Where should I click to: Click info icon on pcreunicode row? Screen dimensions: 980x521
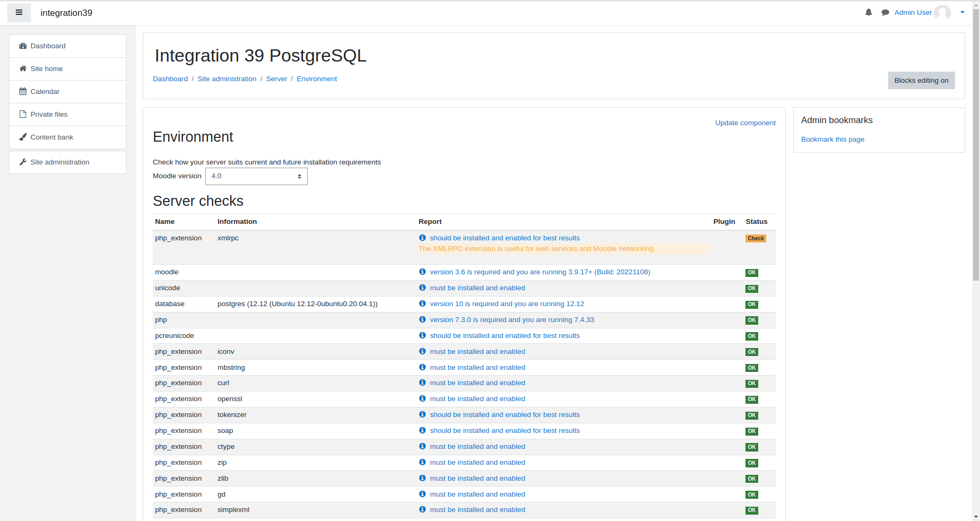point(422,335)
